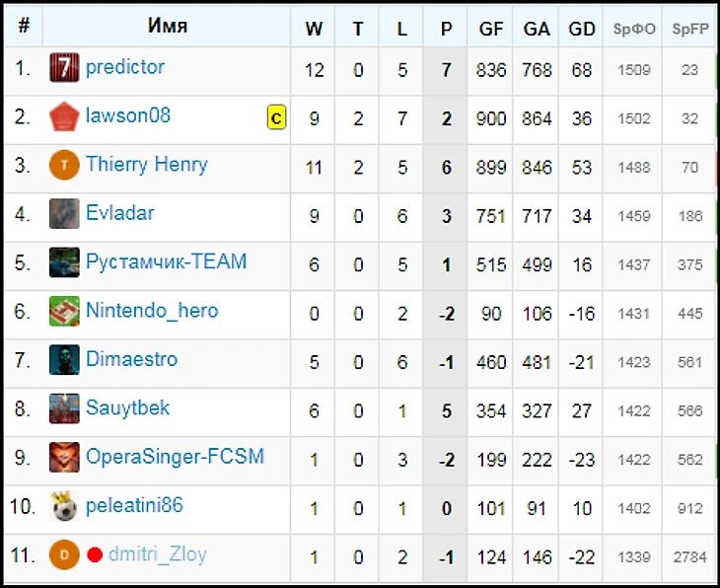Sort by the GD column header
720x588 pixels.
[x=582, y=29]
